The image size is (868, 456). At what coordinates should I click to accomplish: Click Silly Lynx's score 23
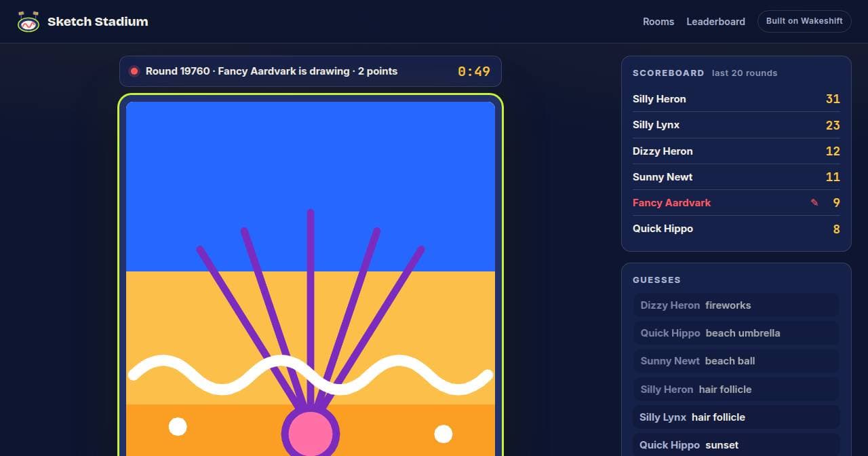tap(833, 125)
